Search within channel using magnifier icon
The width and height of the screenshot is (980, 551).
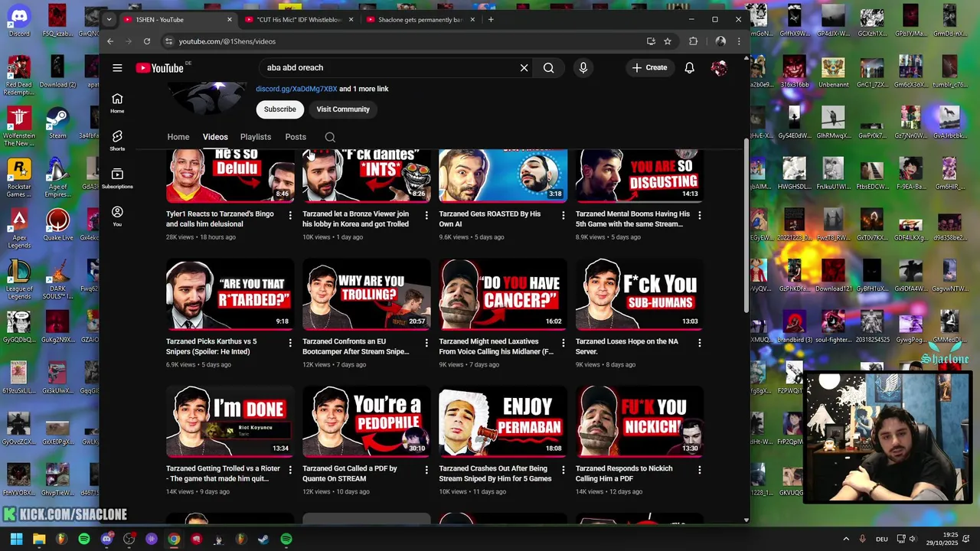tap(330, 137)
